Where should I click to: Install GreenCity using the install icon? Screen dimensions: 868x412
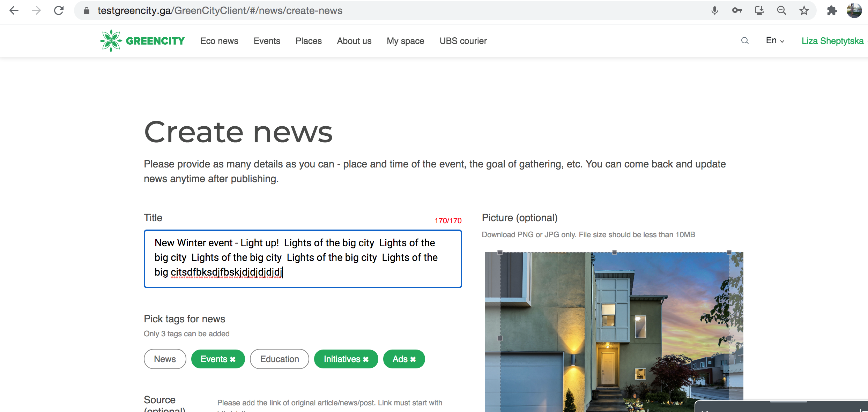coord(759,10)
